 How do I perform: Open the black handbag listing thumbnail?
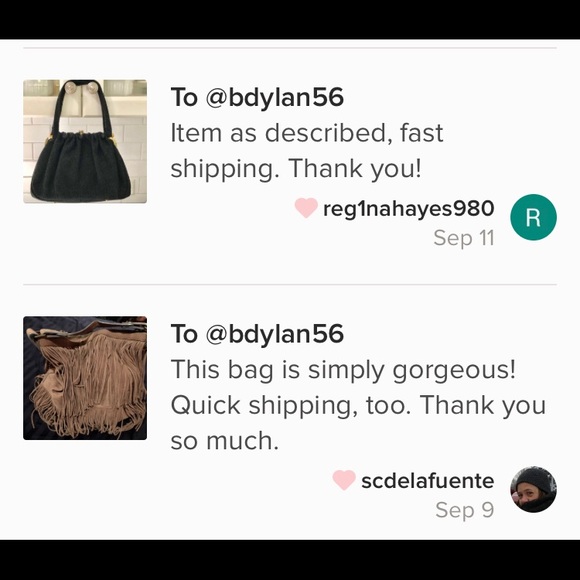tap(85, 141)
